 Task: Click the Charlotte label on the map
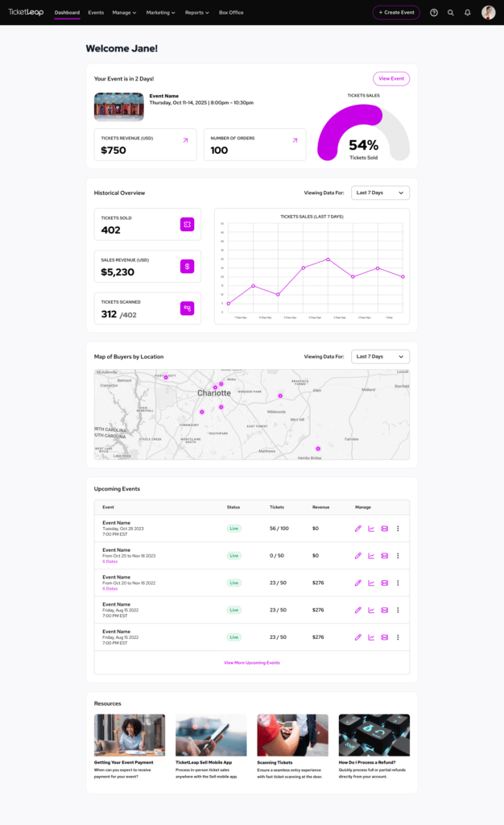[x=214, y=393]
